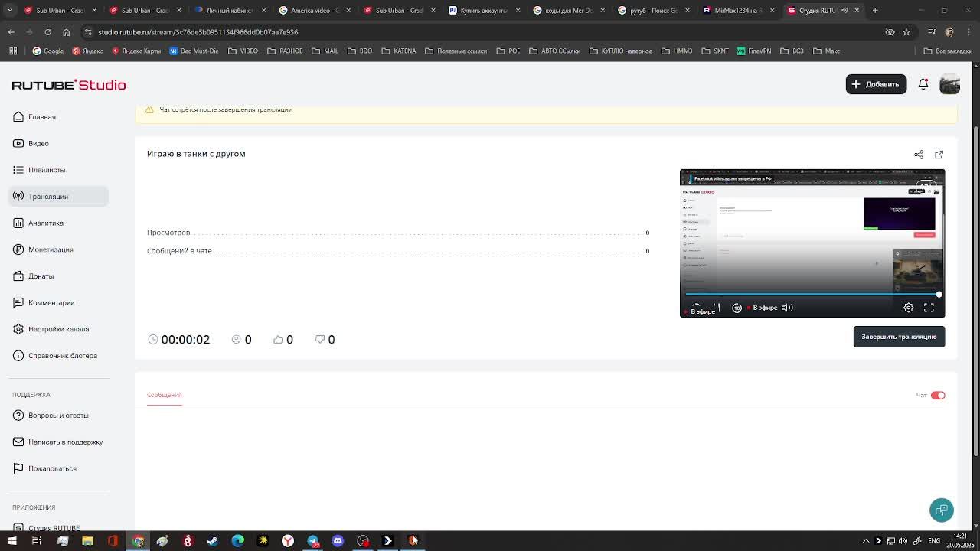Open Yandex Browser from taskbar

point(288,541)
